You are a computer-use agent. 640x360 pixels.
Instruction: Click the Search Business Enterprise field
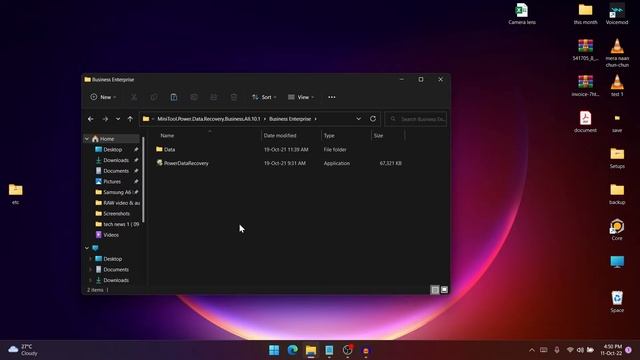click(416, 119)
